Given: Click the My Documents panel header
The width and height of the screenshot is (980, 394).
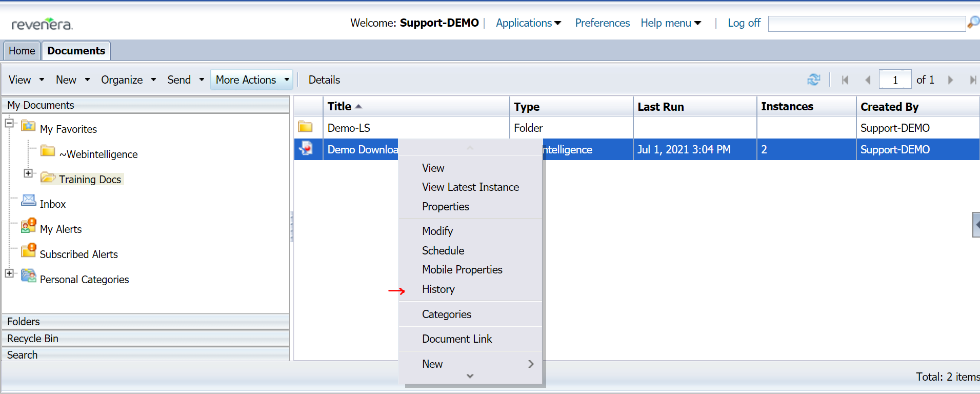Looking at the screenshot, I should tap(146, 105).
